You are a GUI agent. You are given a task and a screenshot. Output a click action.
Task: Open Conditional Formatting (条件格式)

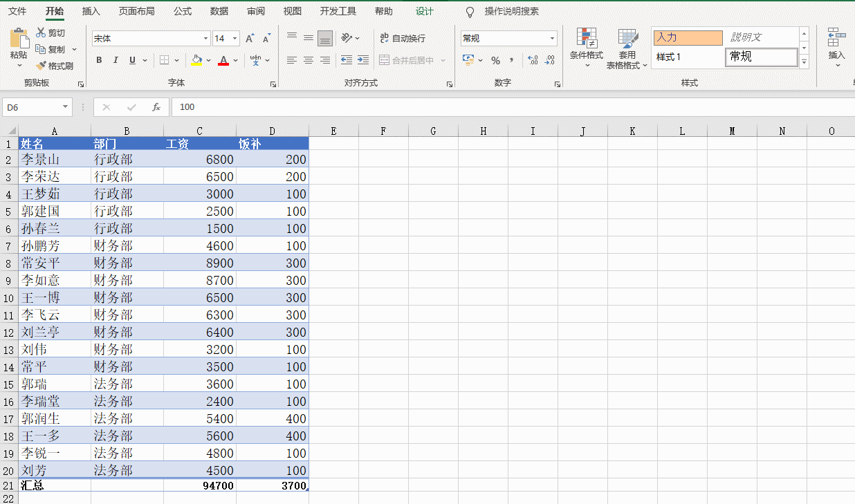coord(587,48)
